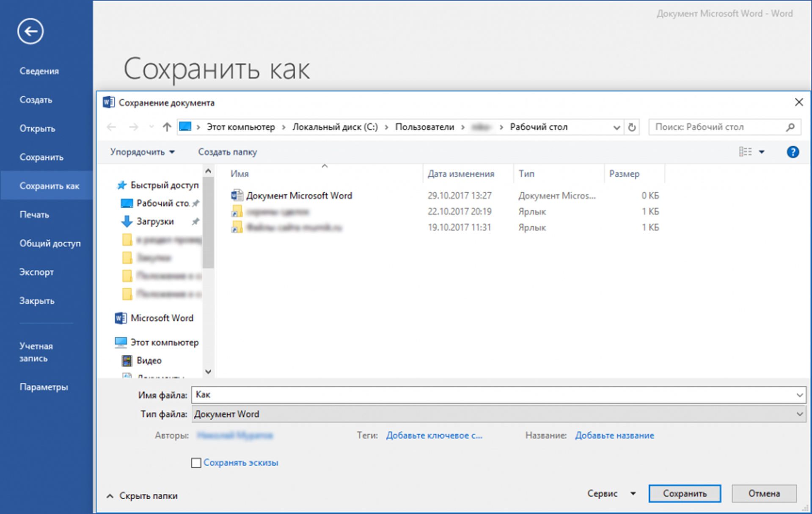Open the Экспорт backstage tab
Viewport: 812px width, 514px height.
point(36,272)
